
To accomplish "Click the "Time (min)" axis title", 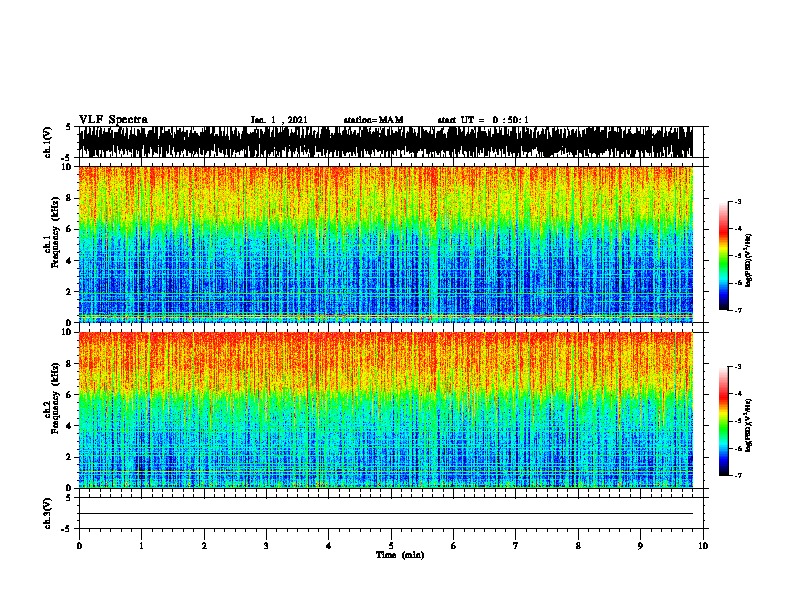I will pyautogui.click(x=400, y=555).
